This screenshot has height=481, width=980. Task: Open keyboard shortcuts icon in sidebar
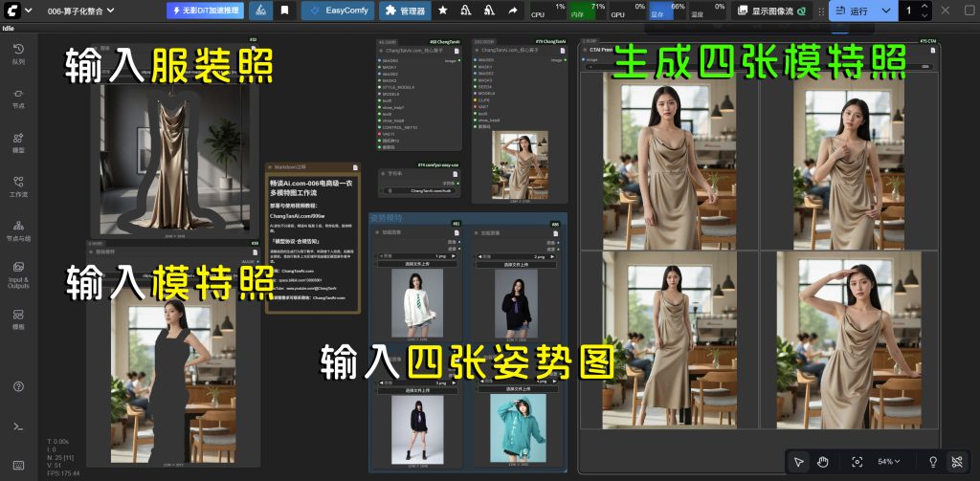click(x=18, y=466)
